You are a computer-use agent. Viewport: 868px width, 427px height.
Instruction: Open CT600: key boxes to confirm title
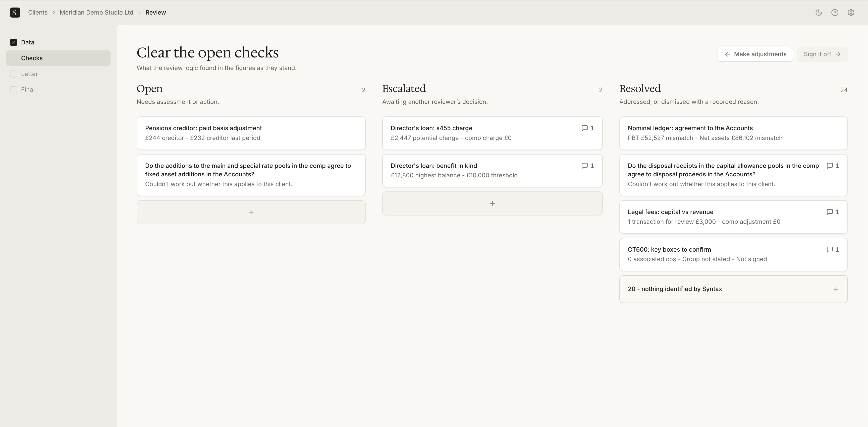coord(669,250)
